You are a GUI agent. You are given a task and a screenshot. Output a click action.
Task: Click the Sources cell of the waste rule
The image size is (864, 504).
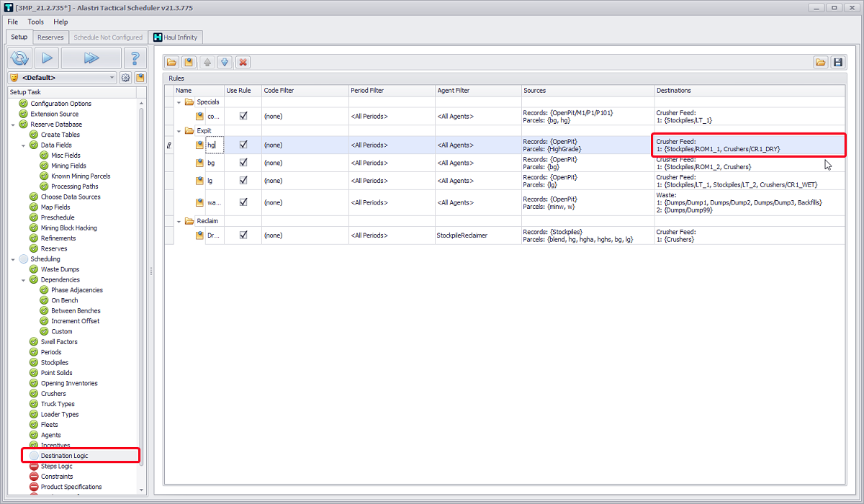(588, 202)
